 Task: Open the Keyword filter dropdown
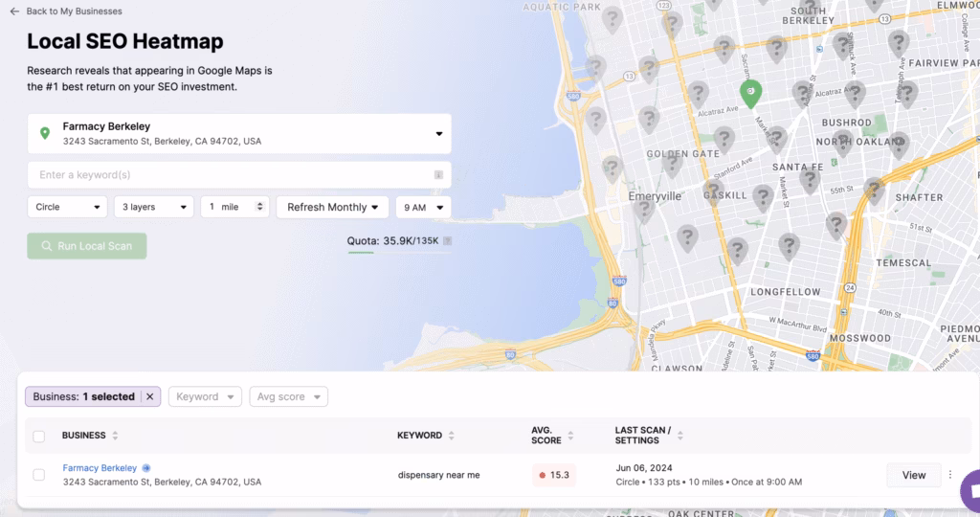(x=205, y=396)
